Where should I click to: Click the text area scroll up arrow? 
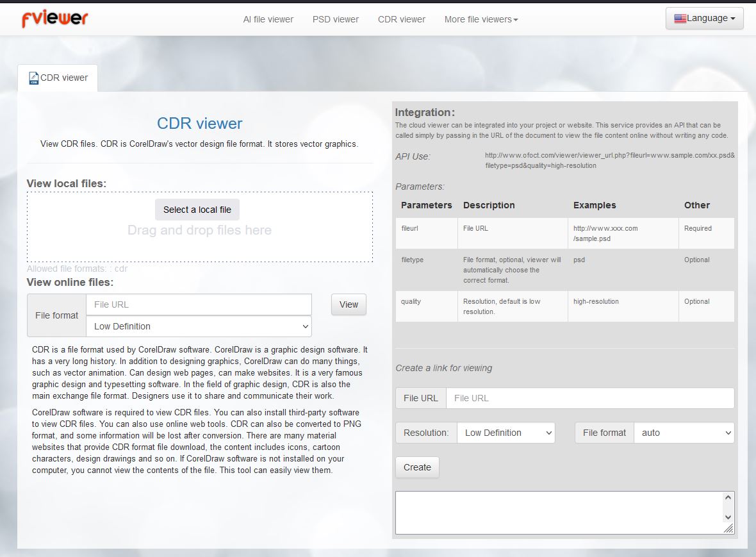(728, 497)
